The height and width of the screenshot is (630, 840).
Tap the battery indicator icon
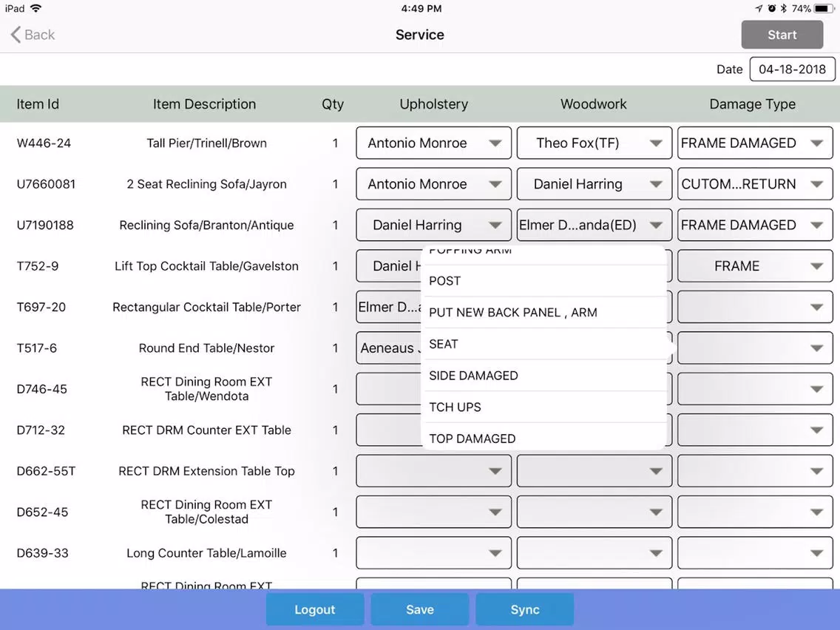[823, 9]
